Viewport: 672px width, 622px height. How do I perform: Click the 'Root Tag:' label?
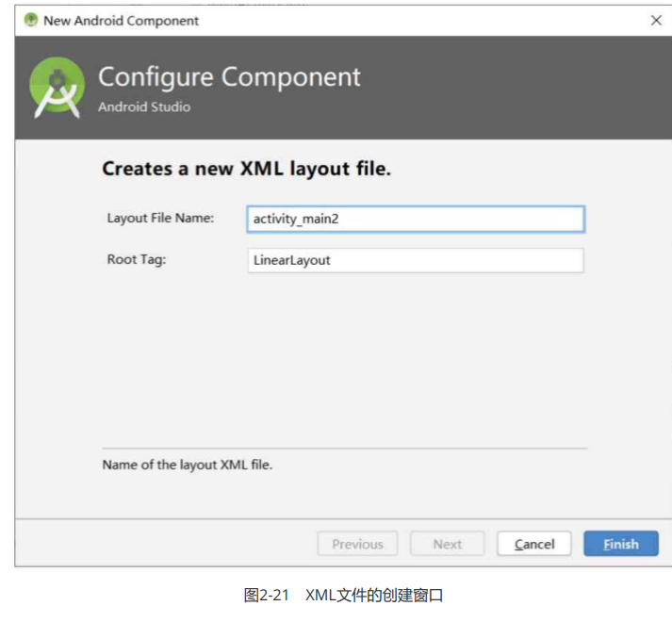coord(137,259)
